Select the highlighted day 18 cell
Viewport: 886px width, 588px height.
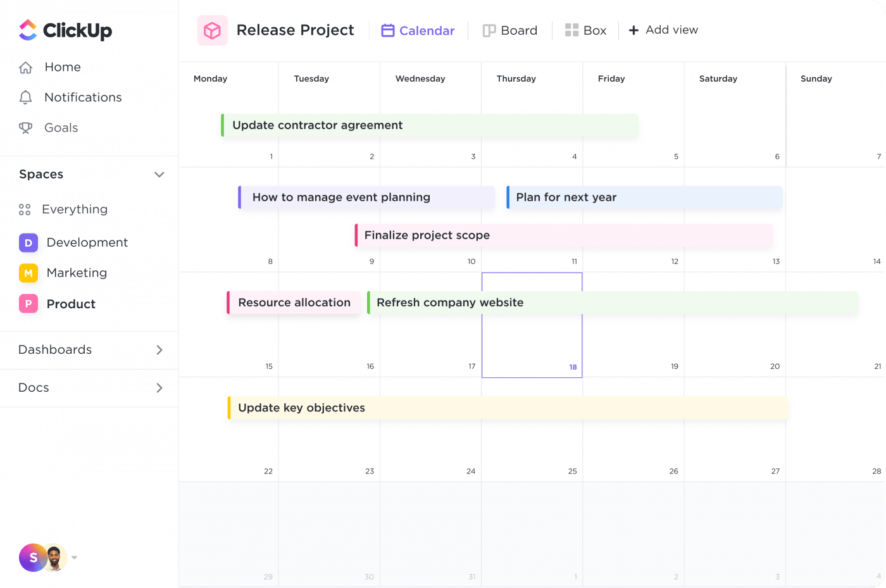point(532,342)
